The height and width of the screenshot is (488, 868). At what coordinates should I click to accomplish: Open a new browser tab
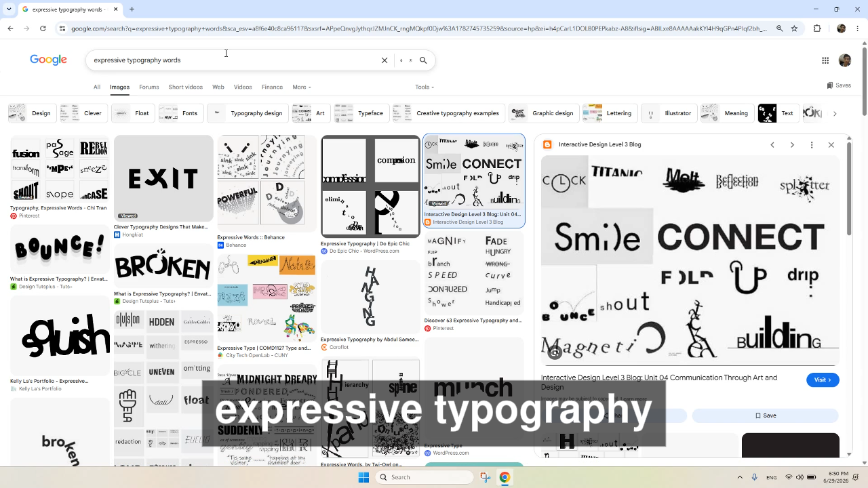132,9
